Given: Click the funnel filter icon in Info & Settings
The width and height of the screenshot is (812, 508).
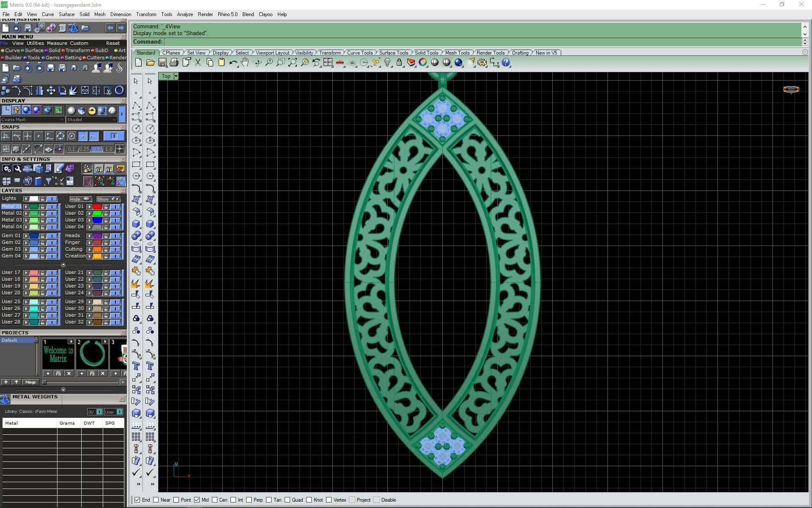Looking at the screenshot, I should coord(48,181).
